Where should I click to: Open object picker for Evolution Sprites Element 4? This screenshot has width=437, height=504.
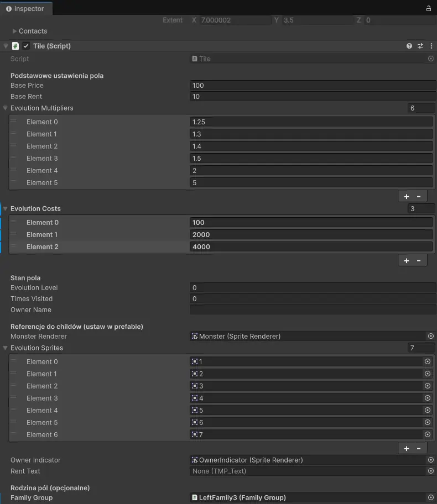pos(428,411)
